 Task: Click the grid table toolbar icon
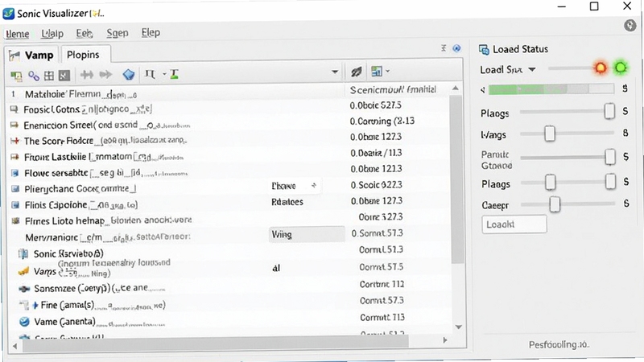[49, 76]
